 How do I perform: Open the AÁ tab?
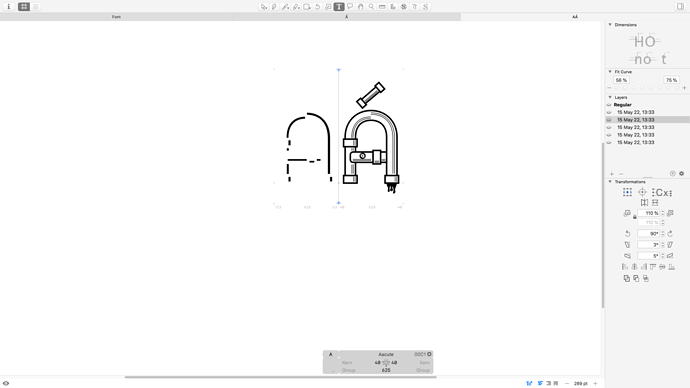(575, 17)
